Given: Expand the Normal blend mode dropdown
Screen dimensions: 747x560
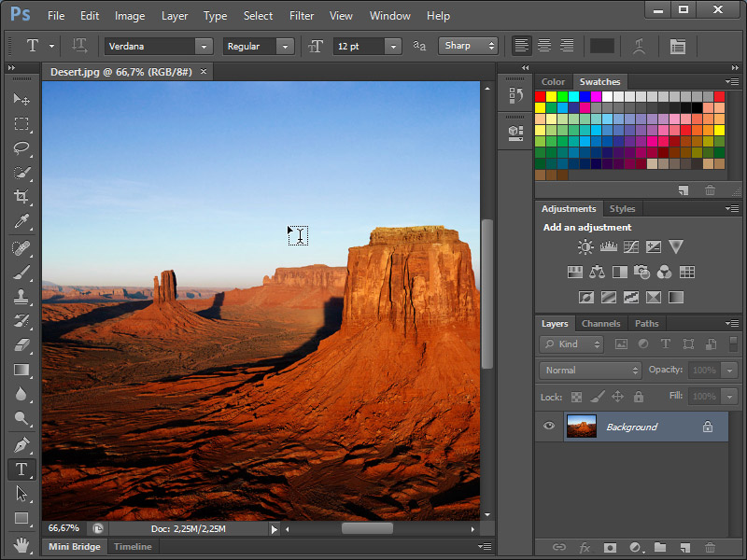Looking at the screenshot, I should 635,371.
